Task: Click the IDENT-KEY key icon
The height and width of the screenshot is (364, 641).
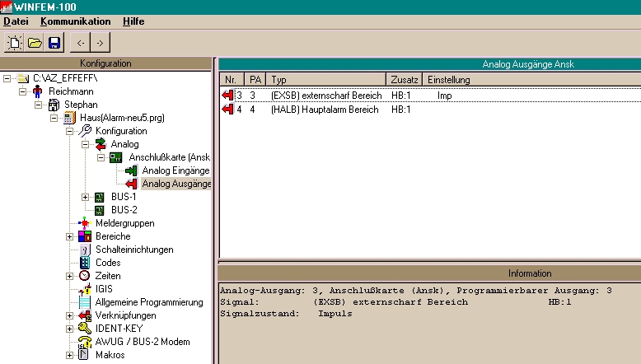Action: coord(84,329)
